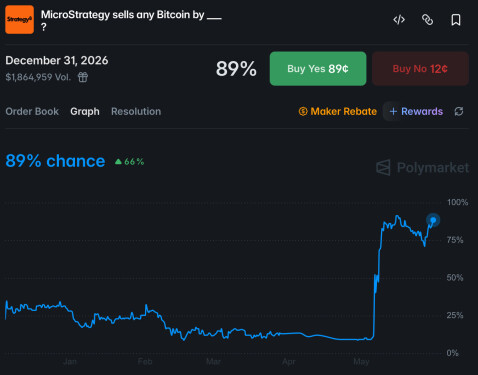Switch to the Order Book tab
This screenshot has height=375, width=478.
pyautogui.click(x=32, y=111)
